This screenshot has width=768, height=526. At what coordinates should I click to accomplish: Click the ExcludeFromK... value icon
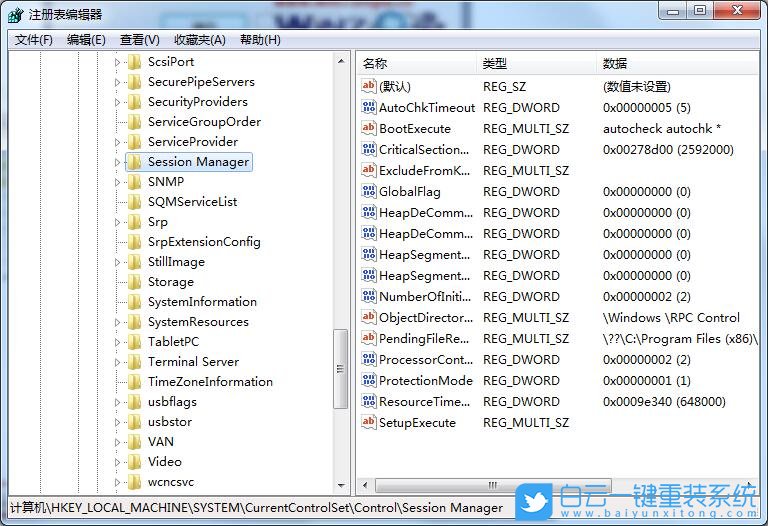point(368,170)
